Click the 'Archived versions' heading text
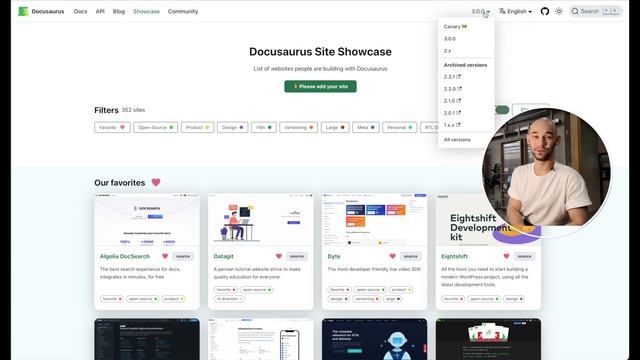 465,65
